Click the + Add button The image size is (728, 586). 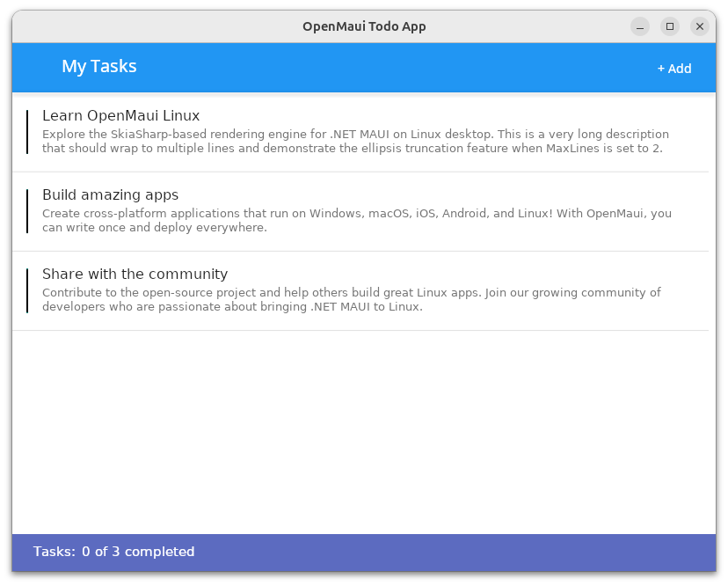pos(673,69)
